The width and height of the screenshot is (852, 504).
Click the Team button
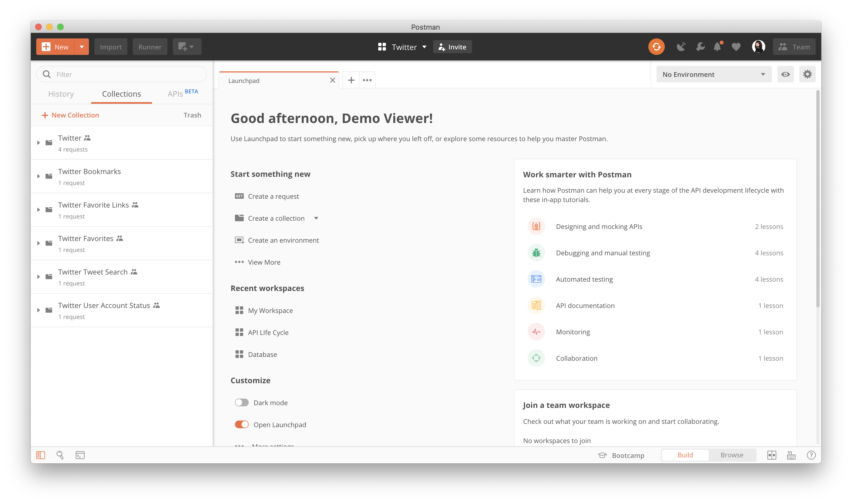[x=794, y=47]
